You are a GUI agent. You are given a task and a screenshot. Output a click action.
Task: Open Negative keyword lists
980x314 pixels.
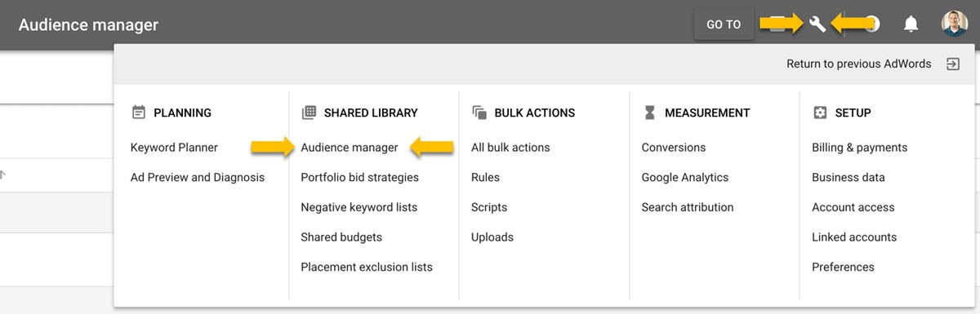(359, 207)
